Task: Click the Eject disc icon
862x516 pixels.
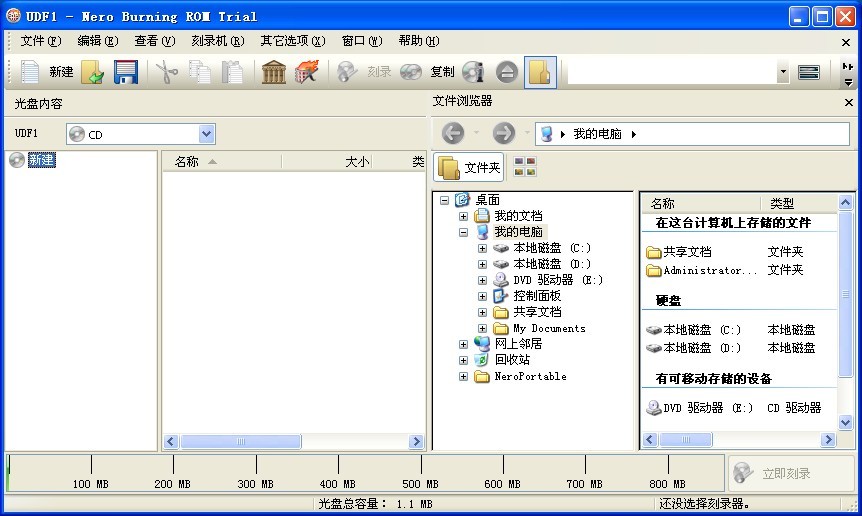Action: point(506,72)
